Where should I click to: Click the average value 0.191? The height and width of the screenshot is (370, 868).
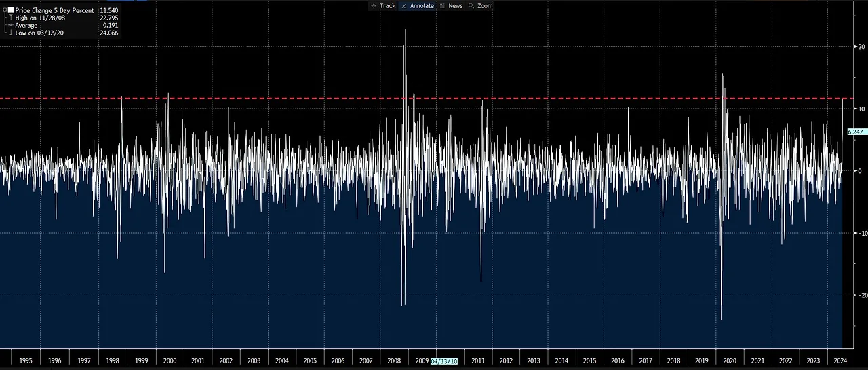coord(111,26)
